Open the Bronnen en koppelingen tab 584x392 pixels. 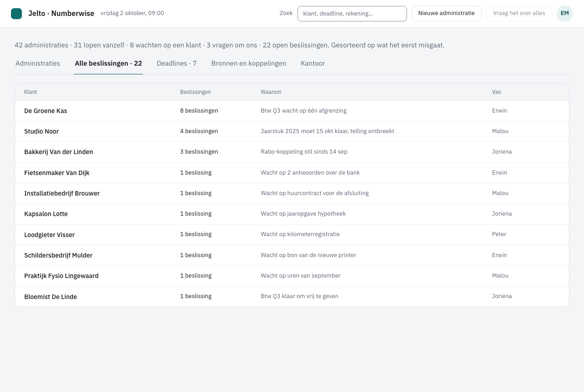pyautogui.click(x=249, y=63)
